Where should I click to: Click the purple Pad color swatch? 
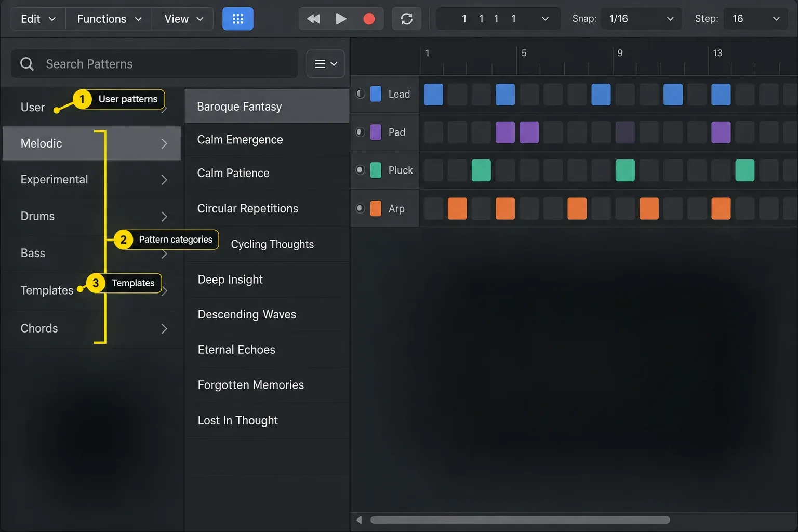click(x=376, y=132)
